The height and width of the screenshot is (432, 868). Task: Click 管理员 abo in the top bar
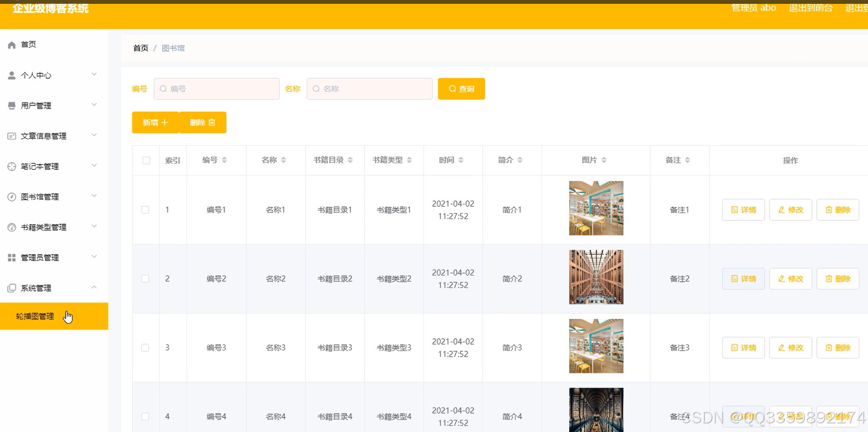click(x=754, y=8)
